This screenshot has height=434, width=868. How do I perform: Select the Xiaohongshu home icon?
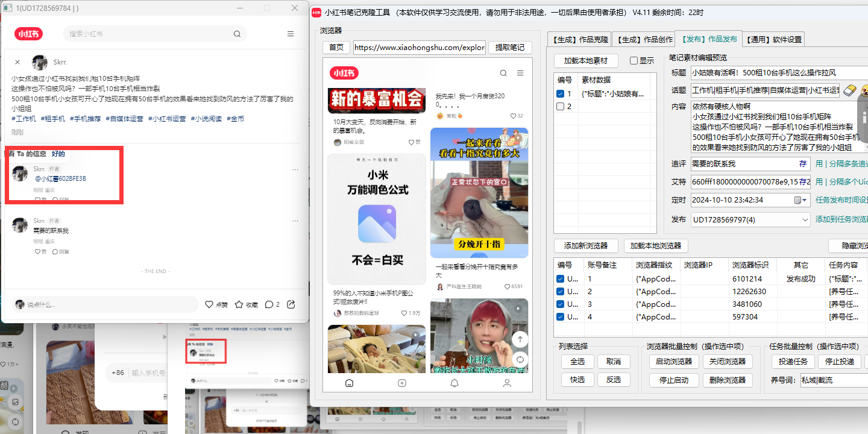(x=349, y=382)
